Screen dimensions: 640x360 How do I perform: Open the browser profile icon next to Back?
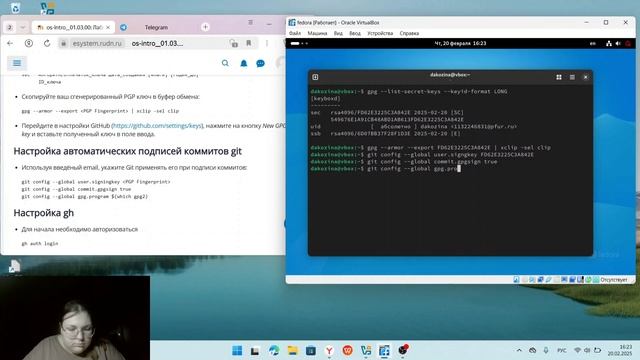click(29, 43)
